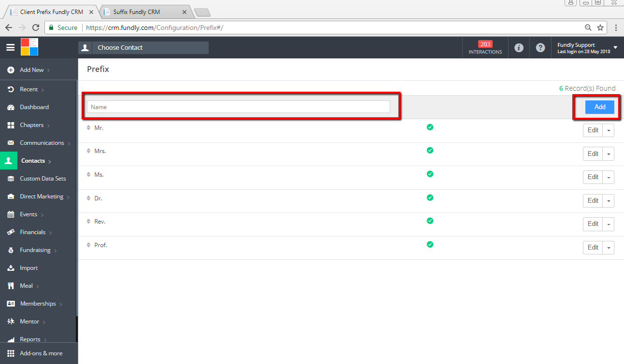Toggle active status checkmark for Dr.
Screen dimensions: 624x364
[x=430, y=197]
